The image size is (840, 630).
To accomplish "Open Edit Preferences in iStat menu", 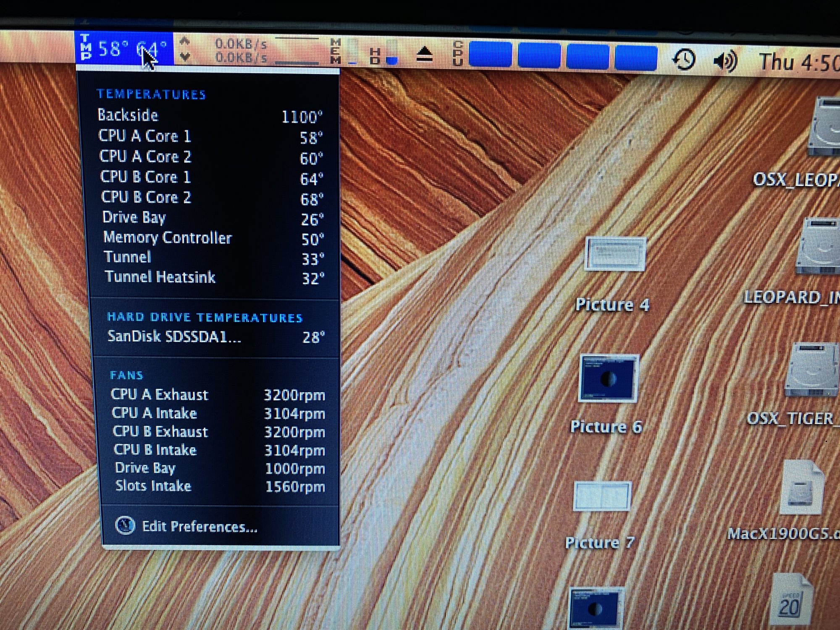I will pos(199,526).
